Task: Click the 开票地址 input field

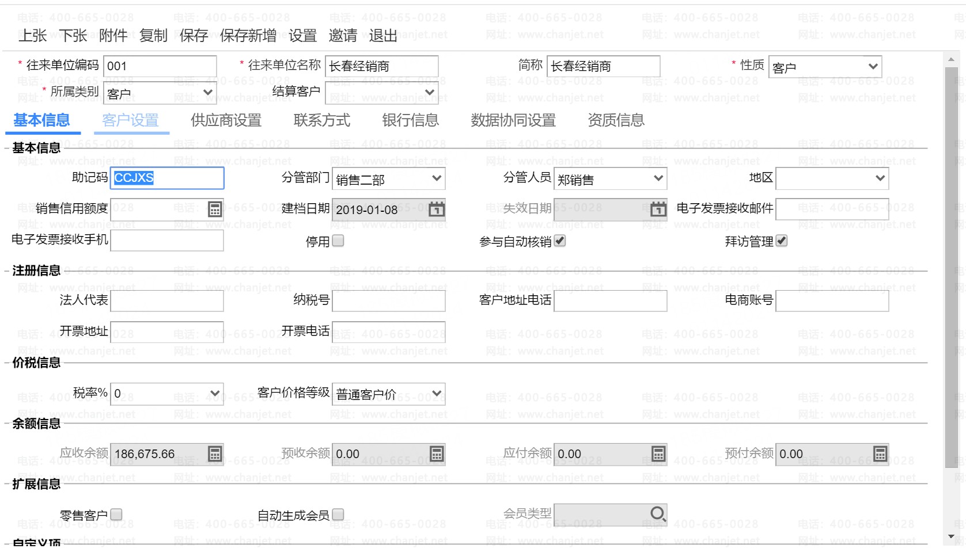Action: coord(166,332)
